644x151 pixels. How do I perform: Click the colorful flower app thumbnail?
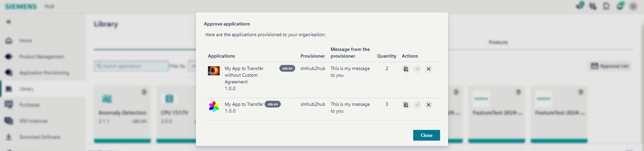point(214,107)
